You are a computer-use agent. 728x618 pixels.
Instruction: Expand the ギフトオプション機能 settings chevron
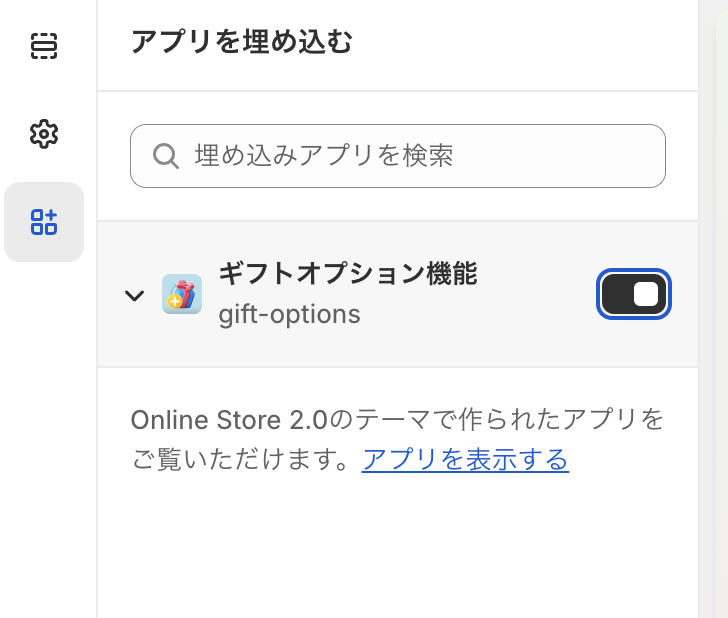pyautogui.click(x=135, y=295)
